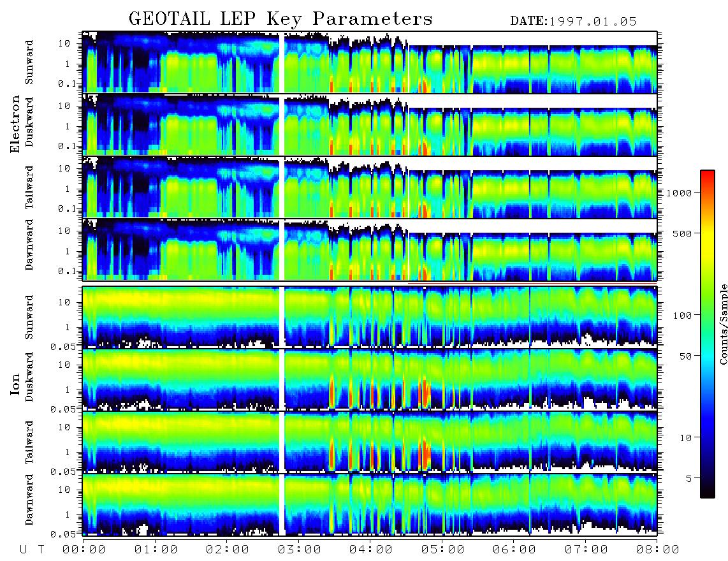Select the vertical 'Electron' group label
The height and width of the screenshot is (561, 728).
[x=15, y=124]
